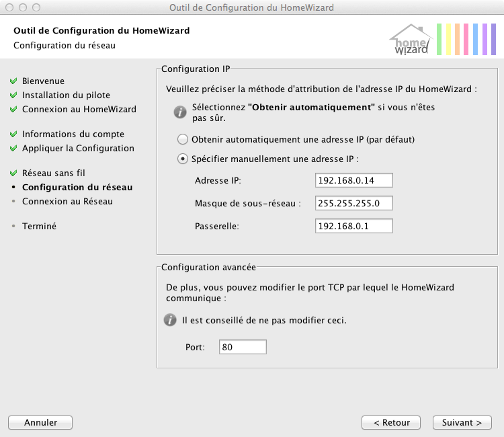Click the 'Masque de sous-réseau :' label
The height and width of the screenshot is (437, 504).
(x=248, y=203)
